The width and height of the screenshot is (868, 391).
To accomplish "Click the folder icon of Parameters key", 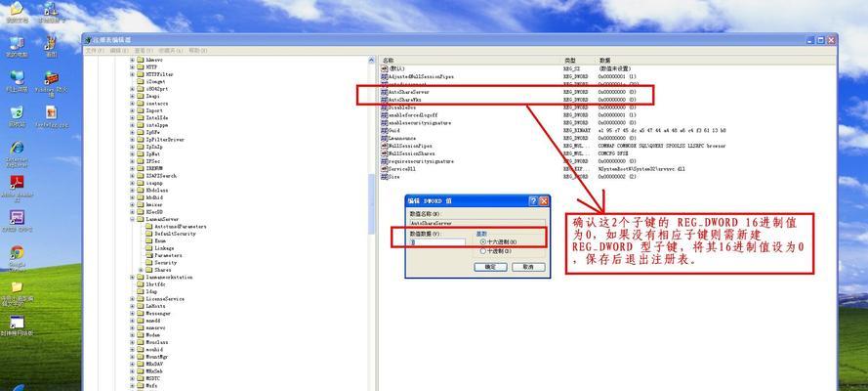I will click(x=149, y=255).
